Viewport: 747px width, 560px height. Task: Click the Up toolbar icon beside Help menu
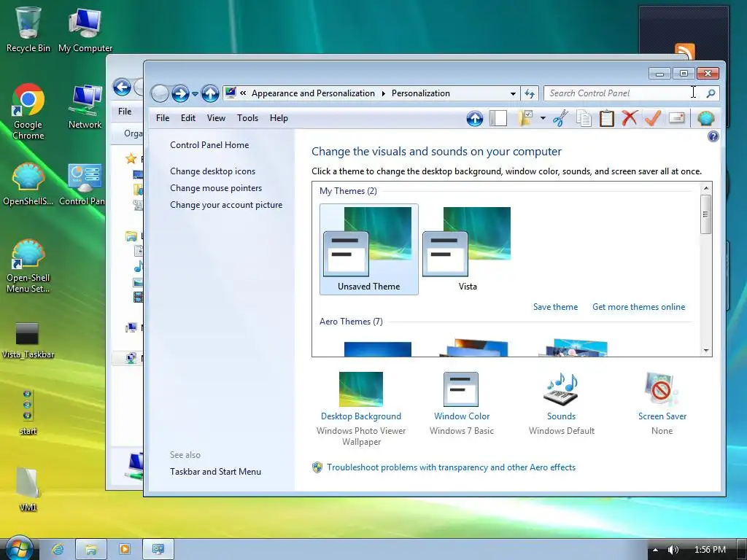(474, 118)
